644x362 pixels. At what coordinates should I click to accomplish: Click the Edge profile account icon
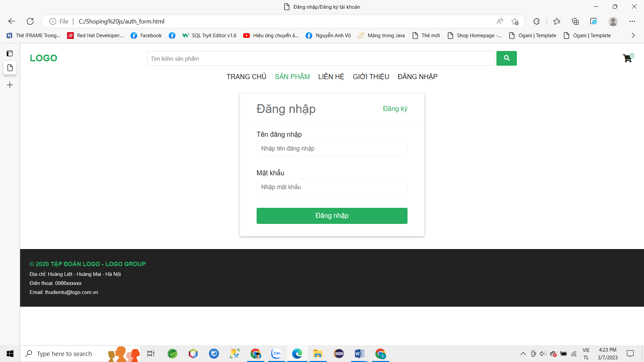pyautogui.click(x=613, y=21)
